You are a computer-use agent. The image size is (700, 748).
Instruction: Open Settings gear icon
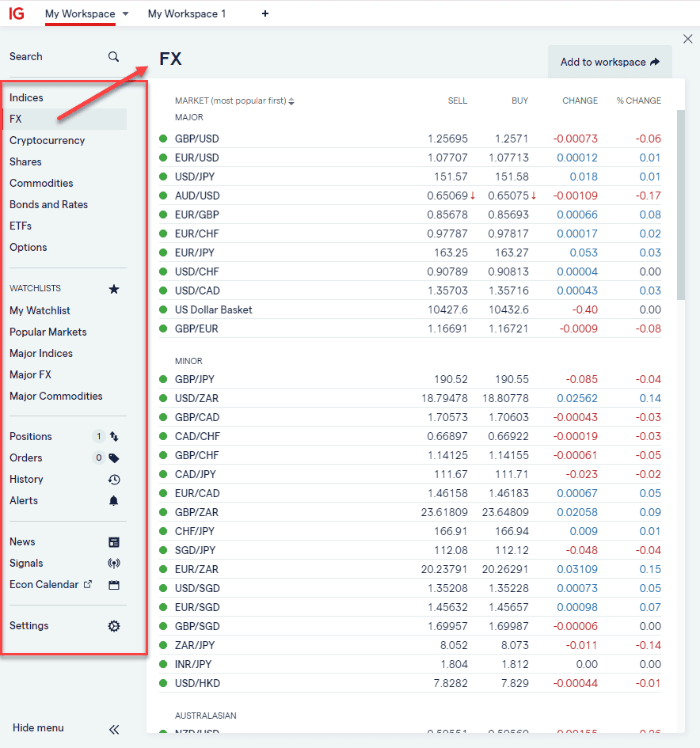[114, 626]
